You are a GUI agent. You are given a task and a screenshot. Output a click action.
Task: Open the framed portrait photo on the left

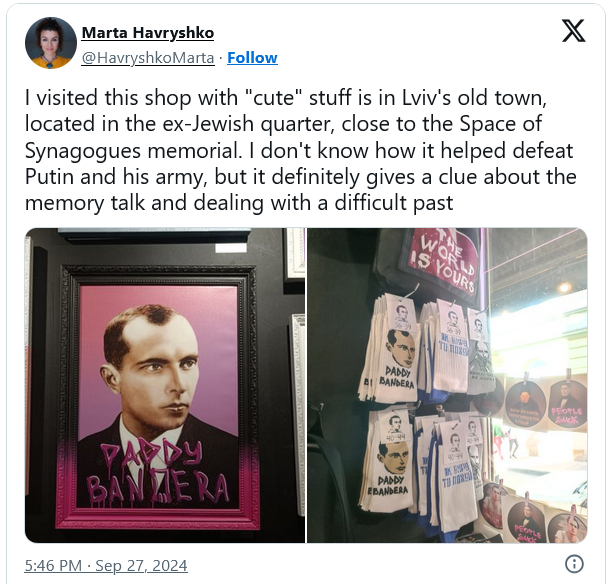(x=165, y=385)
